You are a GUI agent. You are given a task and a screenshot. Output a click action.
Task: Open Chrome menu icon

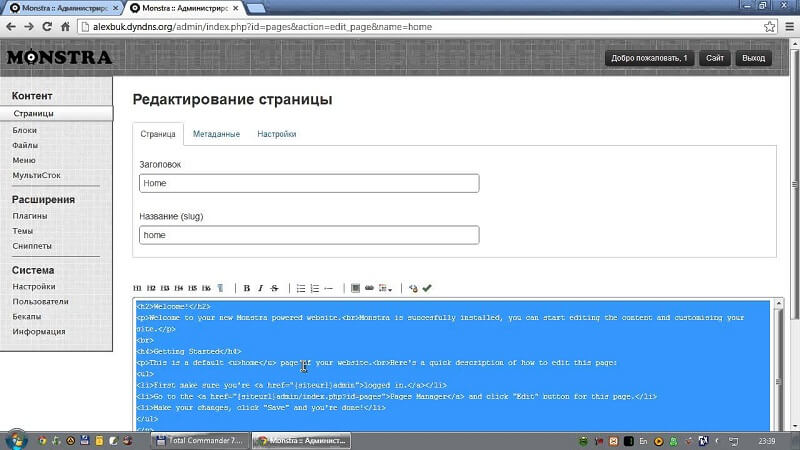pos(789,27)
